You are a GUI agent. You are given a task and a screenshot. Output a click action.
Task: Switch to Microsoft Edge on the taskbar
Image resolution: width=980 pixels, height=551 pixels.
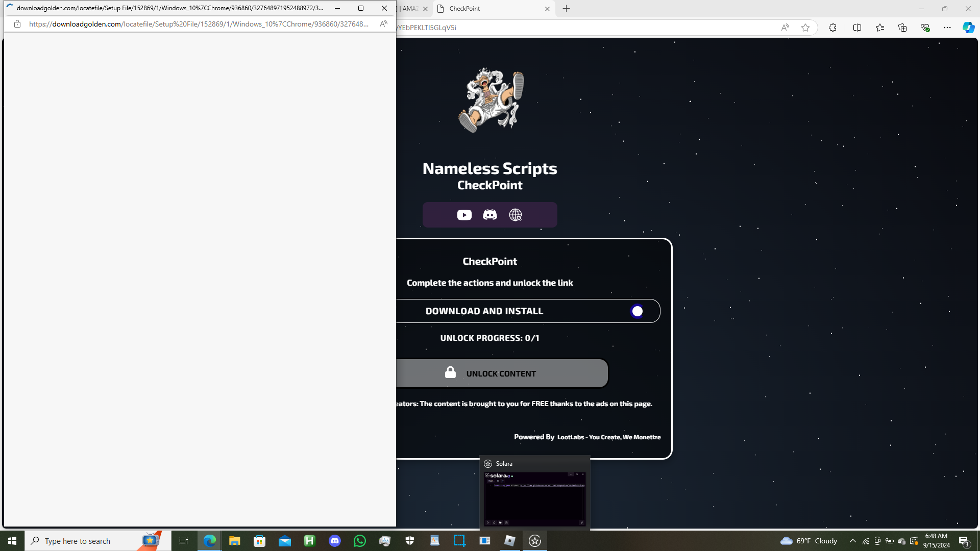(209, 541)
